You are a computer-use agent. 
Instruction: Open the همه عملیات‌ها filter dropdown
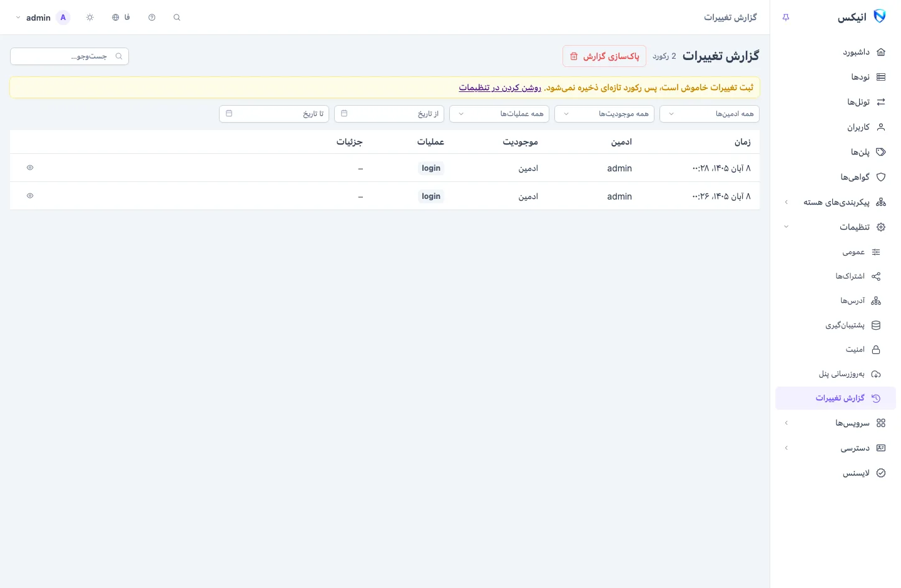click(x=499, y=114)
